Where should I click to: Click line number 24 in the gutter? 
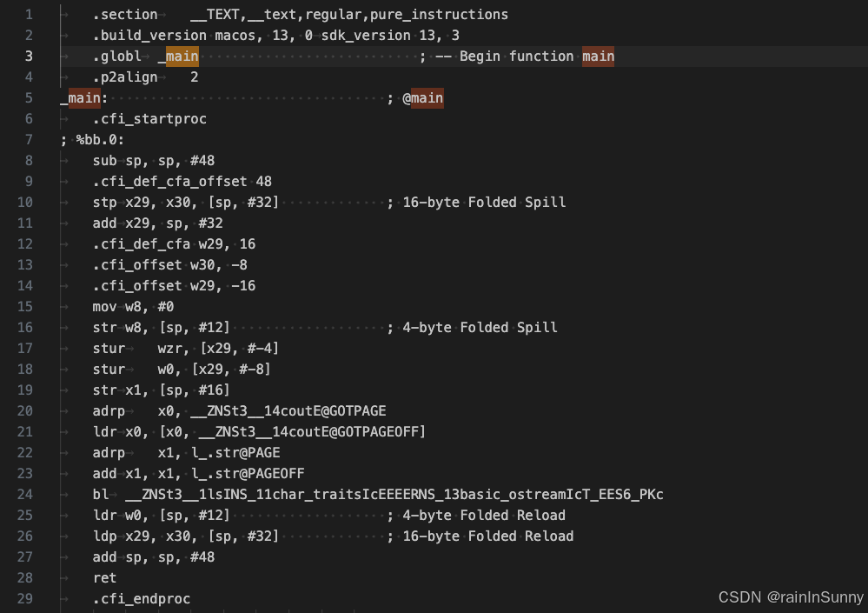tap(25, 495)
